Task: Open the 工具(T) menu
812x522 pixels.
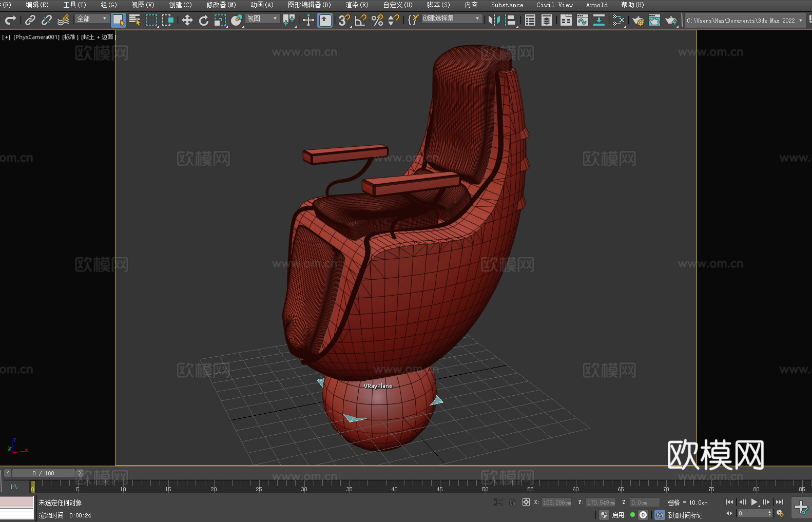Action: tap(74, 5)
